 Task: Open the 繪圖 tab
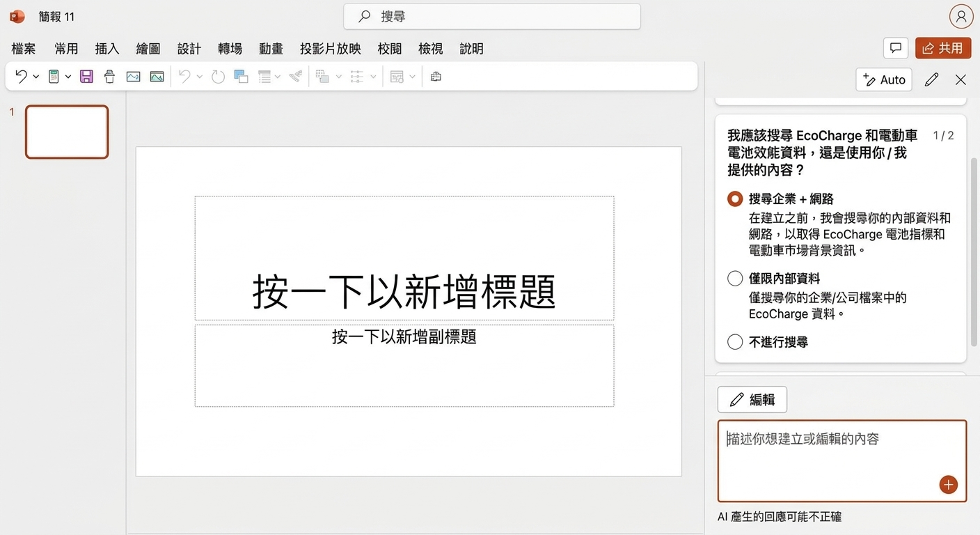(148, 49)
